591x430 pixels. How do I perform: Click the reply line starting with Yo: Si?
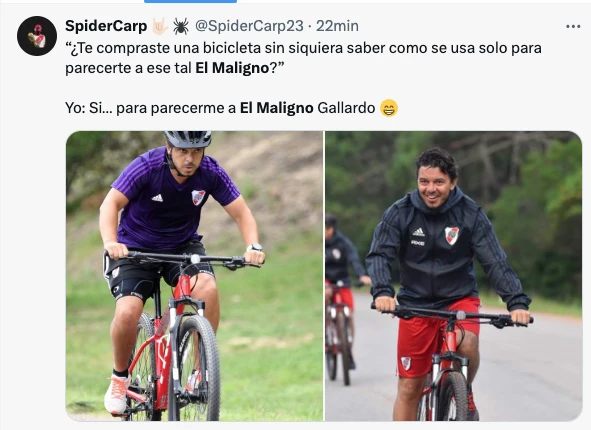tap(231, 108)
